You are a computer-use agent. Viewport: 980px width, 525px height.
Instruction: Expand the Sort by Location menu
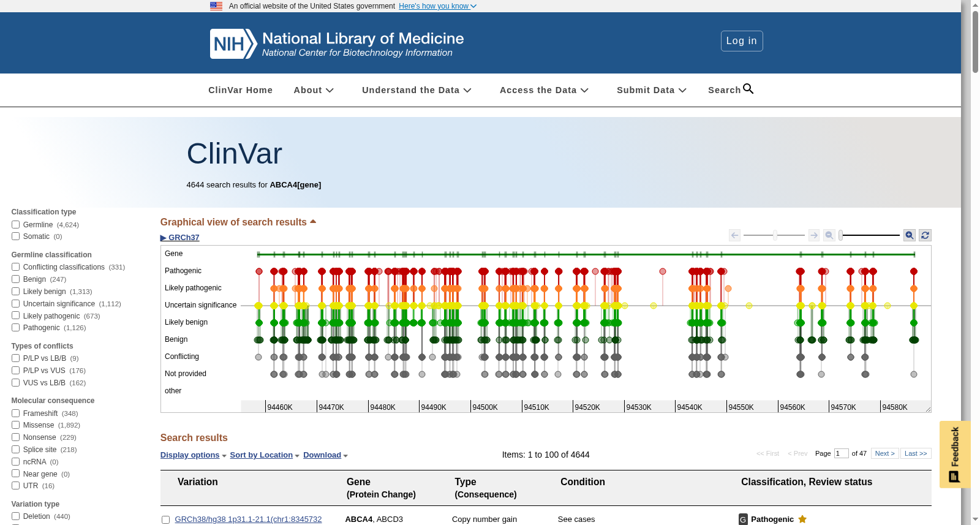pos(265,455)
